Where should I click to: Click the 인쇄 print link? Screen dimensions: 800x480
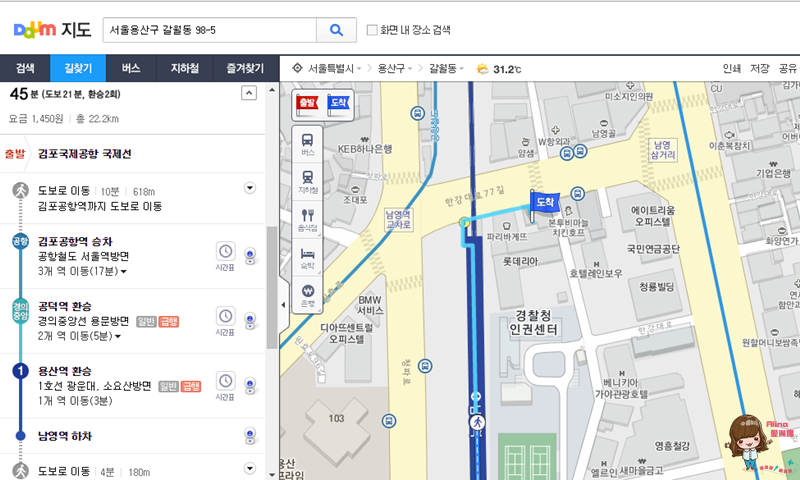731,68
